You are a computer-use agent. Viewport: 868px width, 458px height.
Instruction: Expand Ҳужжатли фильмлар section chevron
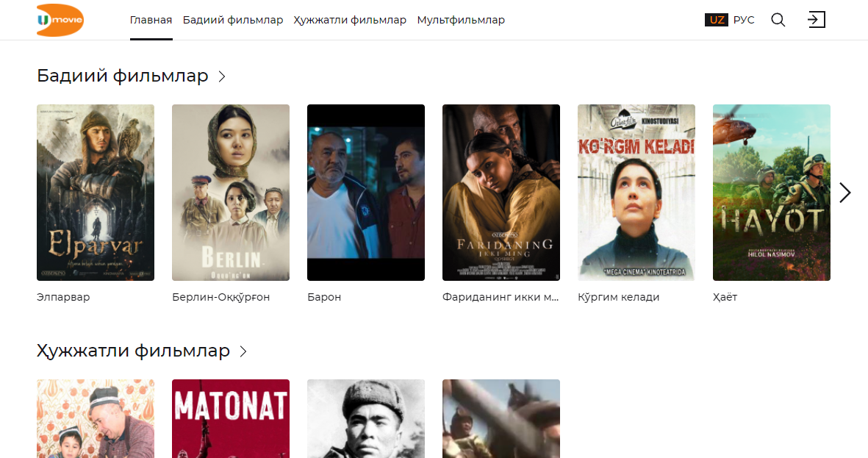[243, 351]
